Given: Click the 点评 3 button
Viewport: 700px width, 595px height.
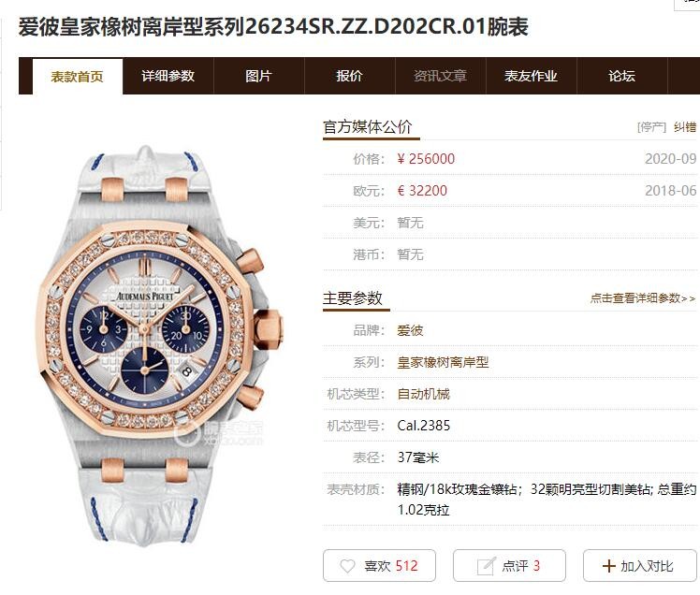Looking at the screenshot, I should click(x=509, y=566).
